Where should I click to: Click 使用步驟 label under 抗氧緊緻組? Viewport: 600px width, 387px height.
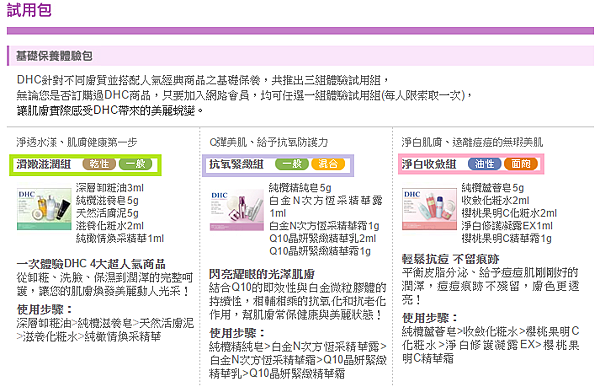(x=237, y=333)
